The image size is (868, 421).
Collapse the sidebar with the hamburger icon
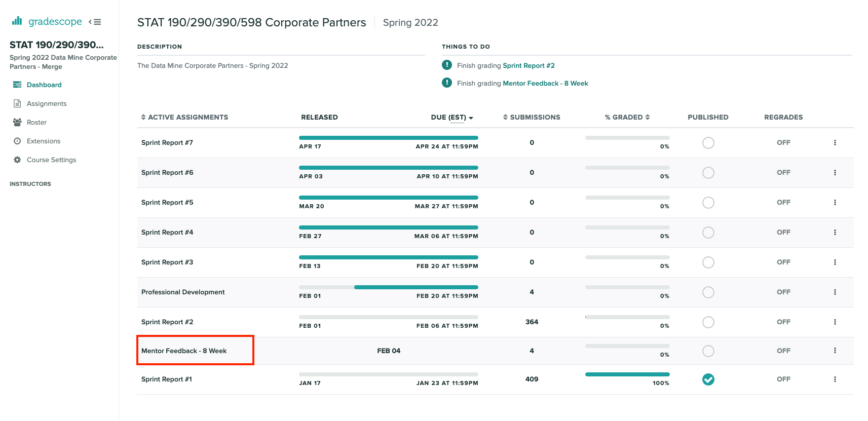pyautogui.click(x=95, y=22)
